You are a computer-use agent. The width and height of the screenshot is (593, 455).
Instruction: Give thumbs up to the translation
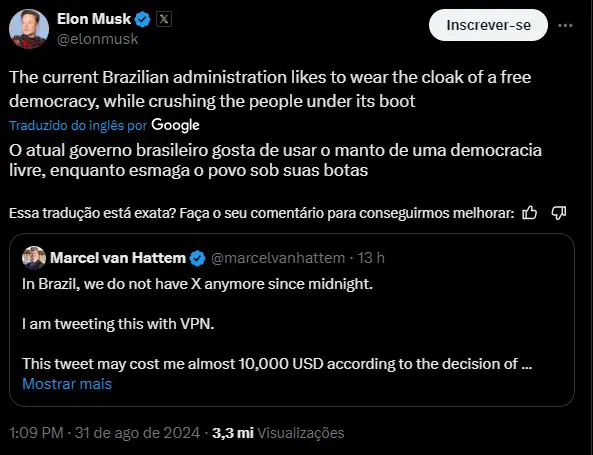coord(529,213)
